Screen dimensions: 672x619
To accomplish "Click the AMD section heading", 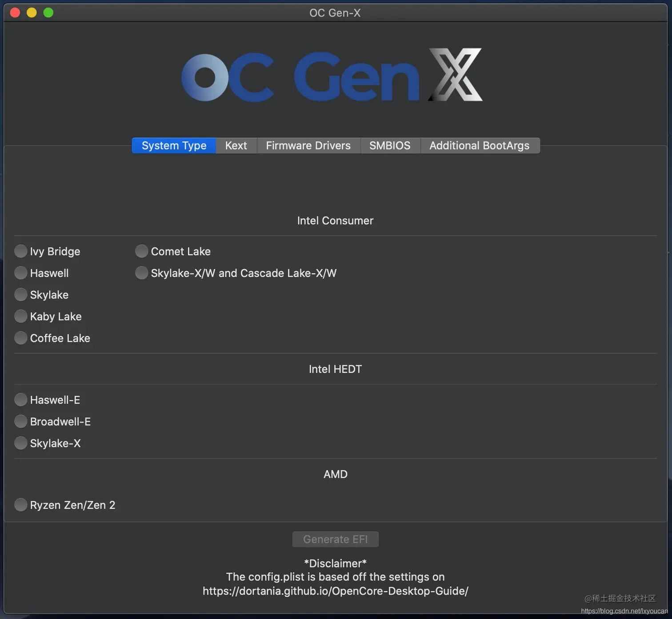I will pos(336,474).
